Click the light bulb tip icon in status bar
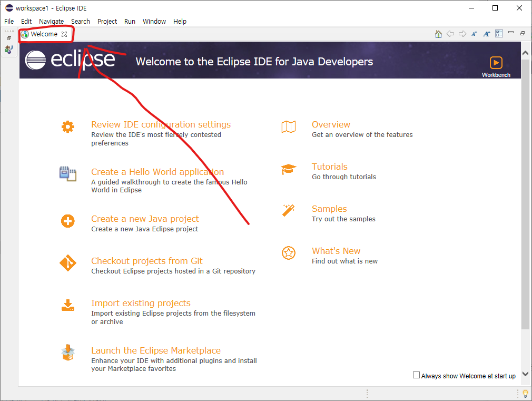 coord(526,394)
